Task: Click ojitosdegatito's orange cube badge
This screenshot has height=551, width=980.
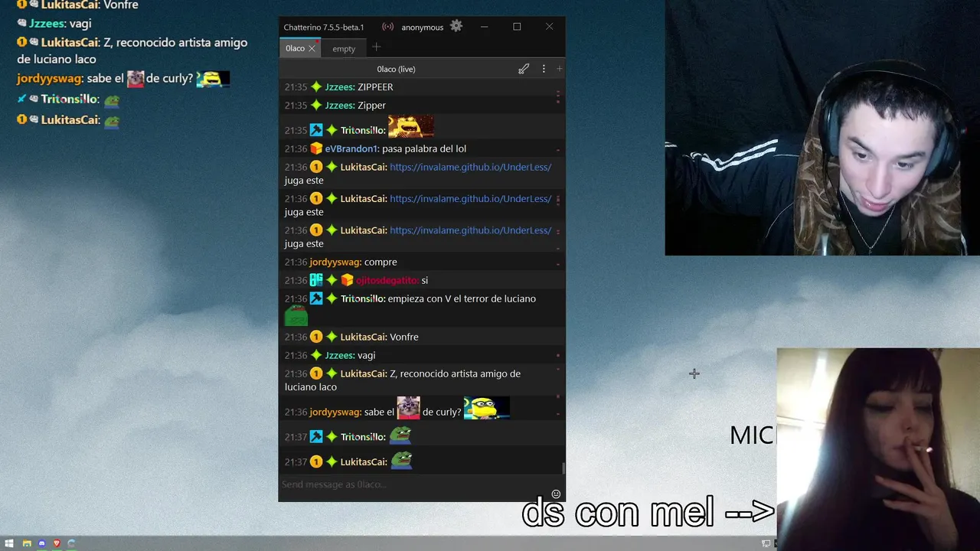Action: click(x=347, y=280)
